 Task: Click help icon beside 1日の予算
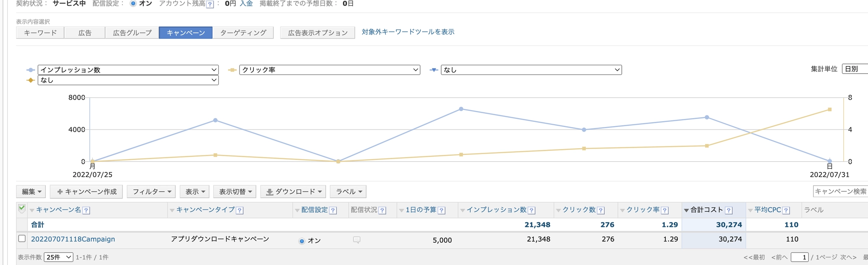pos(441,210)
